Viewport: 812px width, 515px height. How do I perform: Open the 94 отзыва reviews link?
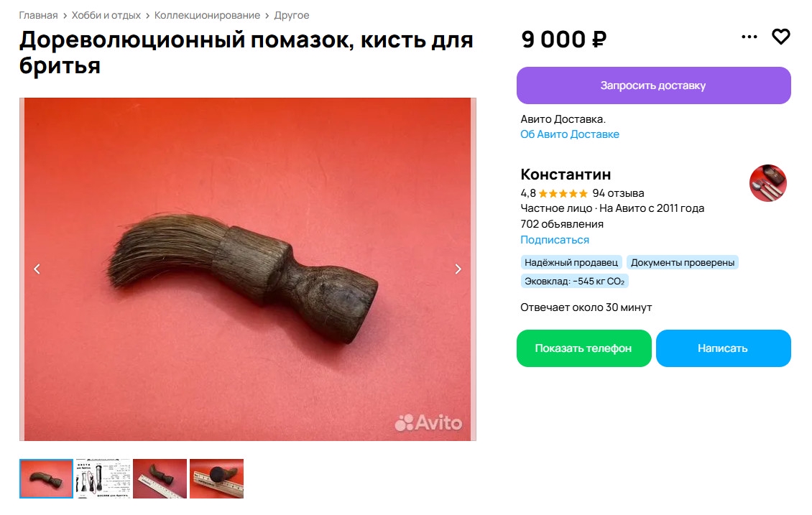(618, 193)
